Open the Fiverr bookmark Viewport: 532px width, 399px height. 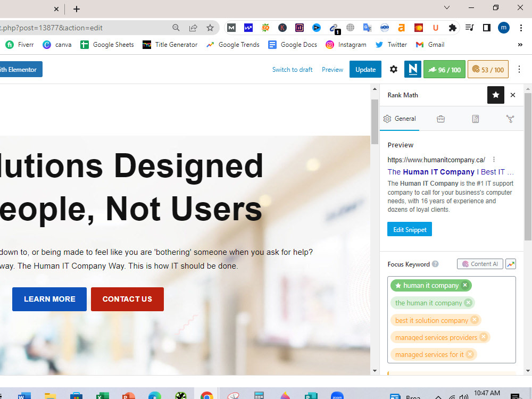[x=20, y=45]
